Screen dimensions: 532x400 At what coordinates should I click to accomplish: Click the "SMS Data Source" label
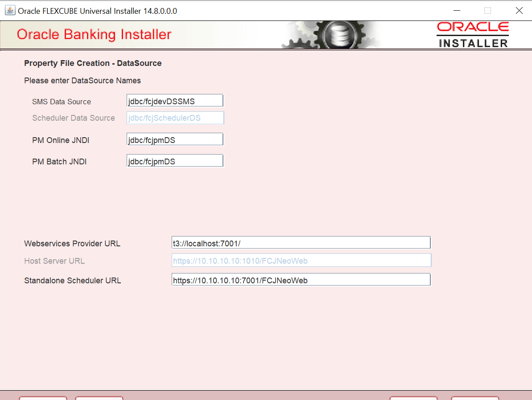[x=62, y=102]
